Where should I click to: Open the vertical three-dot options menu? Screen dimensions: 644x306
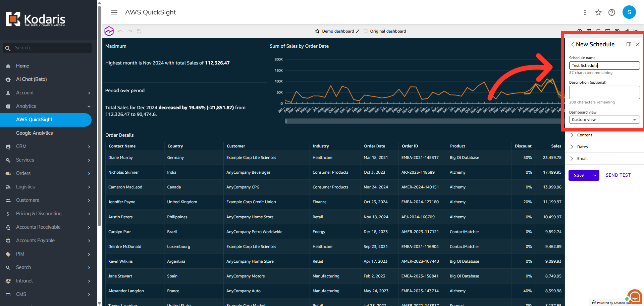[585, 12]
